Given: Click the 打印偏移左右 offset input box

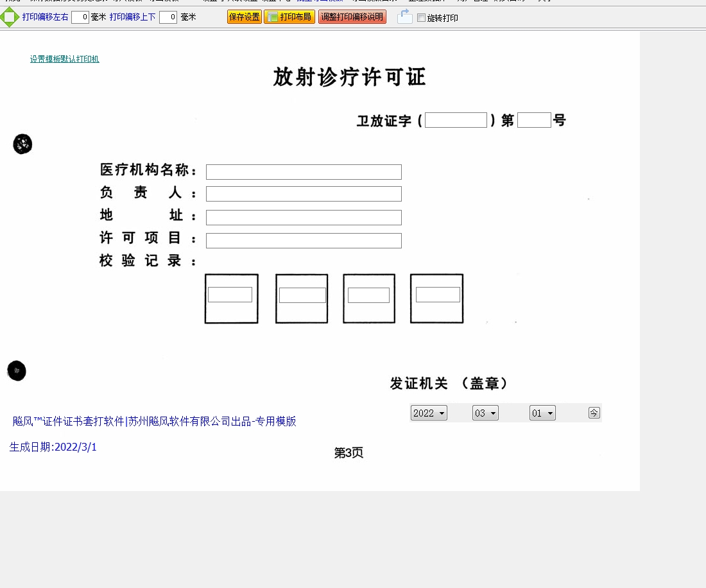Looking at the screenshot, I should pyautogui.click(x=80, y=17).
